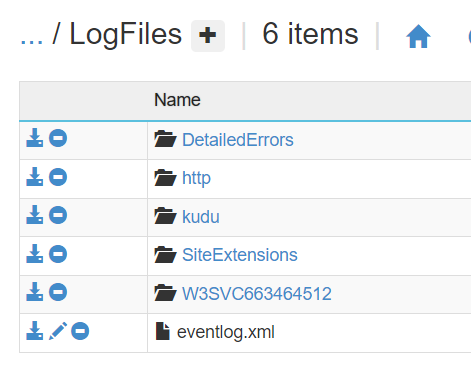
Task: Download the SiteExtensions folder
Action: click(35, 254)
